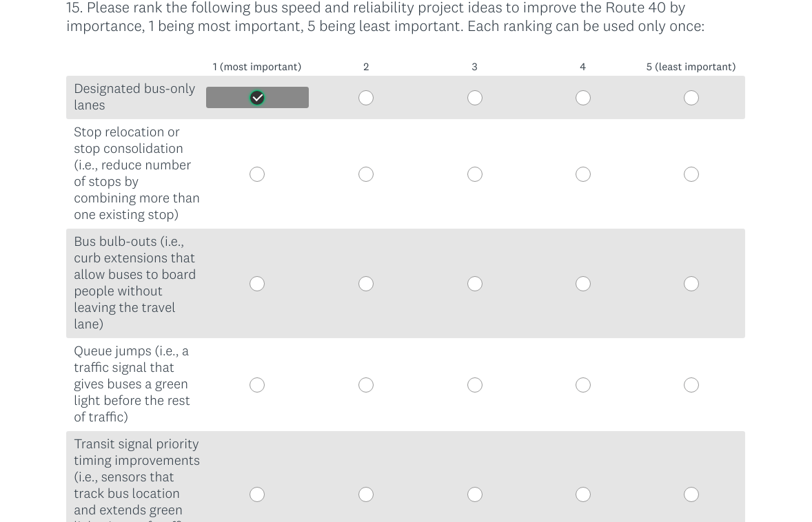Select rank 4 for Stop relocation or consolidation

583,174
